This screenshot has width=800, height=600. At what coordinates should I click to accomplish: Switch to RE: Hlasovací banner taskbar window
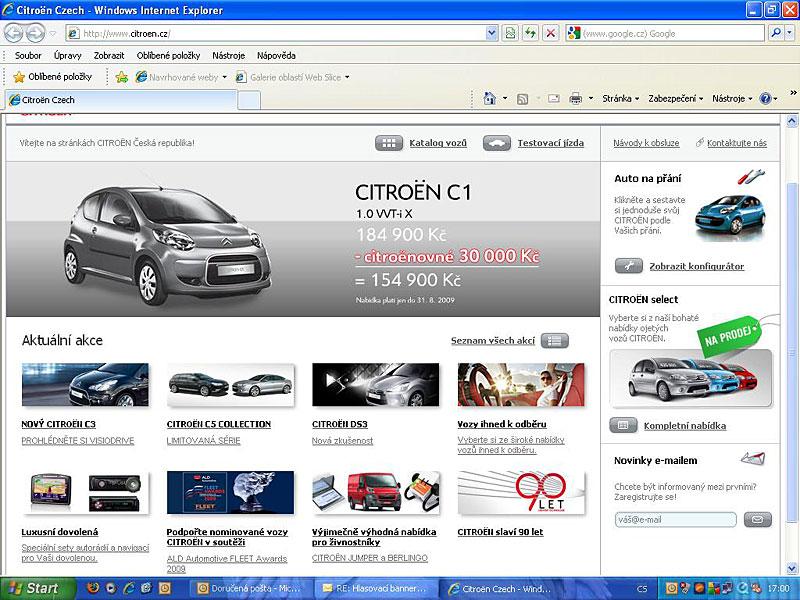(375, 589)
